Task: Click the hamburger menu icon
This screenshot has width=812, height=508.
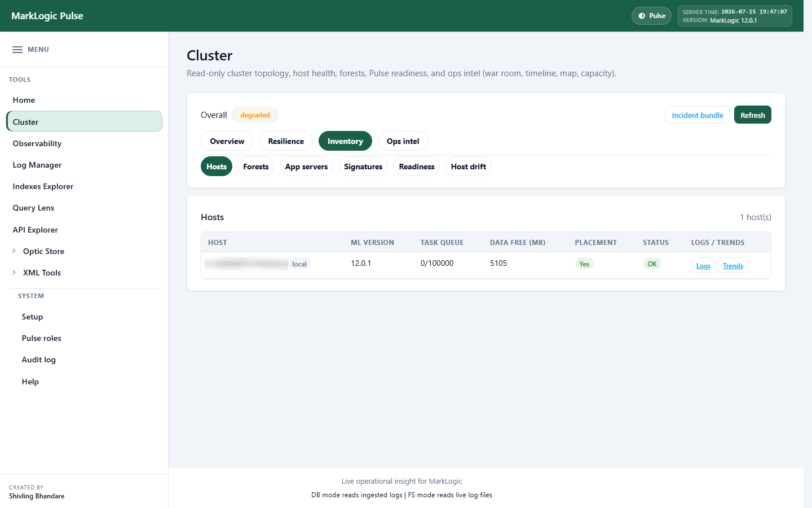Action: pyautogui.click(x=17, y=50)
